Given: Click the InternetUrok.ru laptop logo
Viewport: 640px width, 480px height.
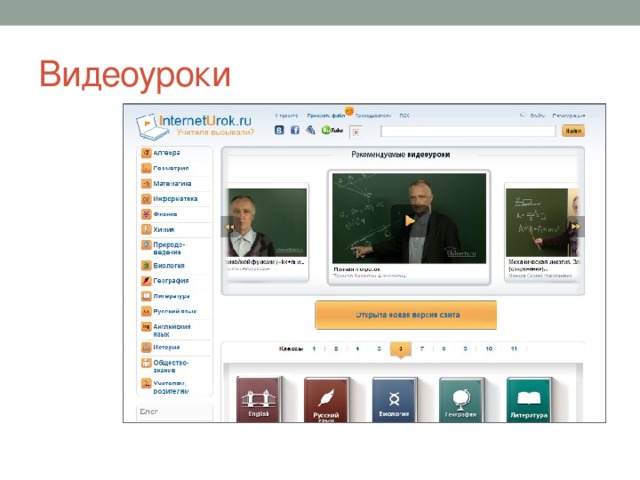Looking at the screenshot, I should 152,127.
